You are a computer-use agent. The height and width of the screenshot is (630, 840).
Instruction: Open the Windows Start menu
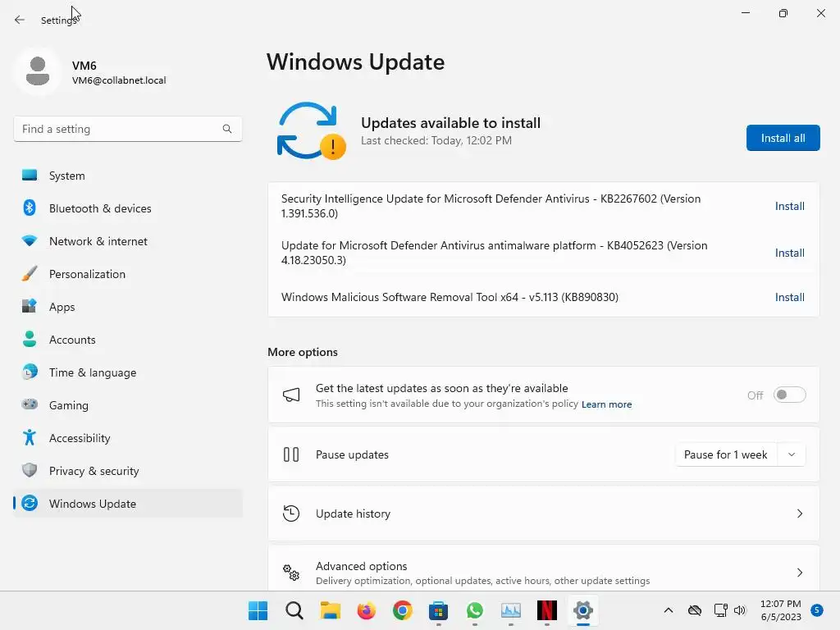(258, 610)
